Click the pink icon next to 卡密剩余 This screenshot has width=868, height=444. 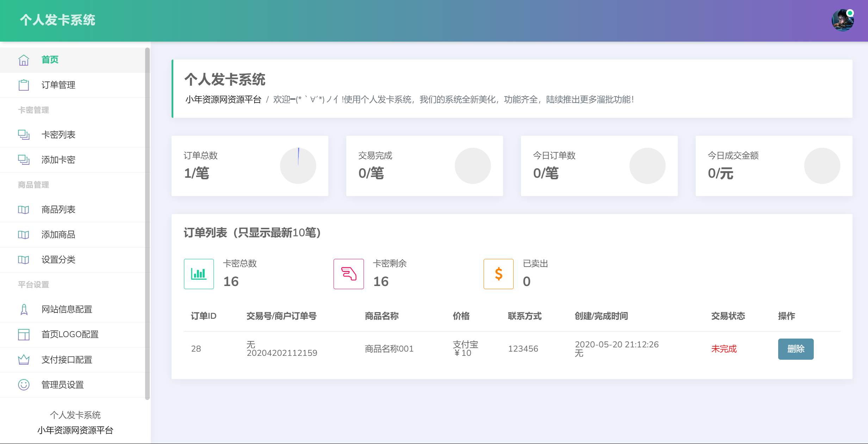[348, 274]
